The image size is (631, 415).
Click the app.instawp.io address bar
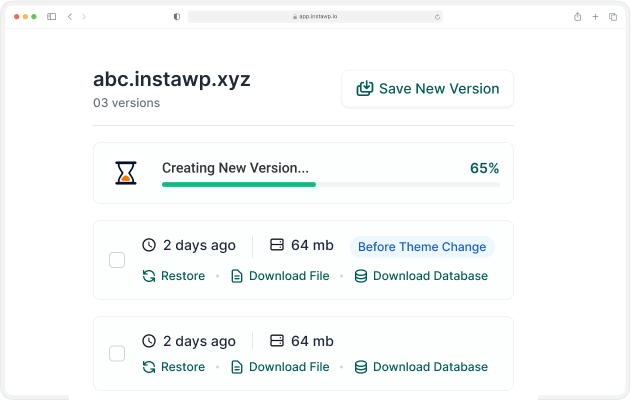[x=315, y=17]
